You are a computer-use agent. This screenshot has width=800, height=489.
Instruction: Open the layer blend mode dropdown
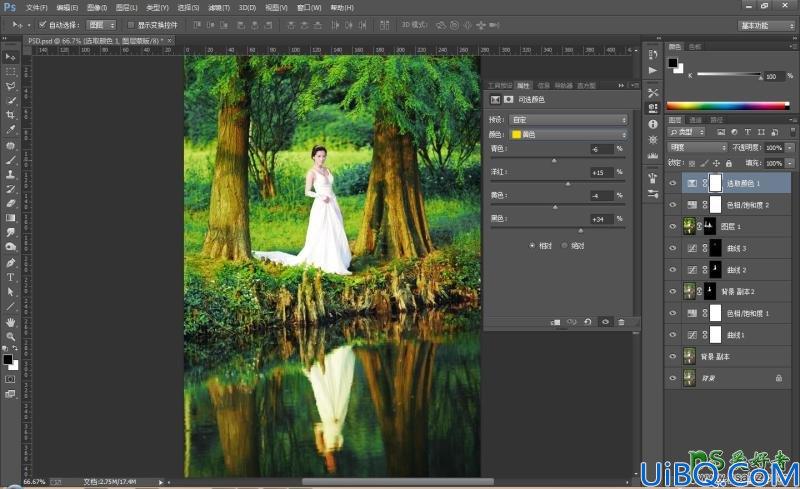(697, 148)
